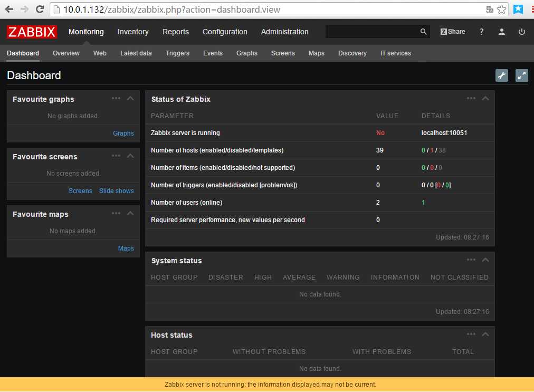The height and width of the screenshot is (392, 534).
Task: Click the browser address bar URL
Action: [171, 9]
